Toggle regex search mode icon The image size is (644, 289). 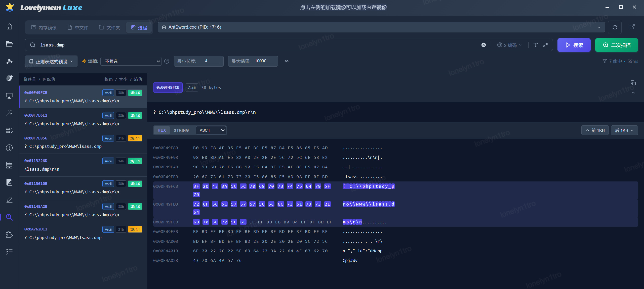click(x=545, y=45)
